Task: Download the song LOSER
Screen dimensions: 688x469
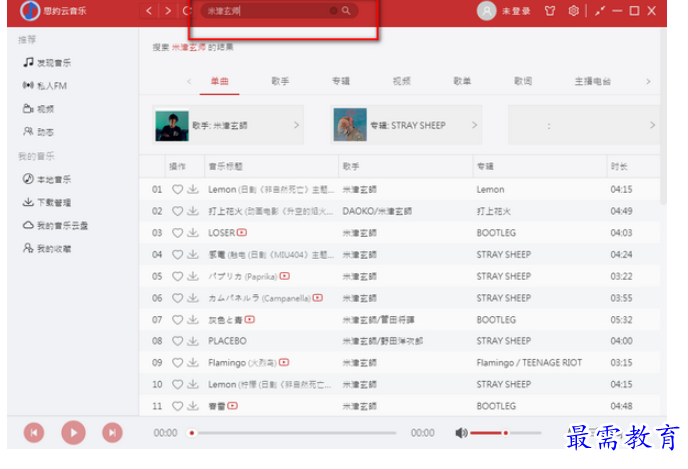Action: [x=193, y=233]
